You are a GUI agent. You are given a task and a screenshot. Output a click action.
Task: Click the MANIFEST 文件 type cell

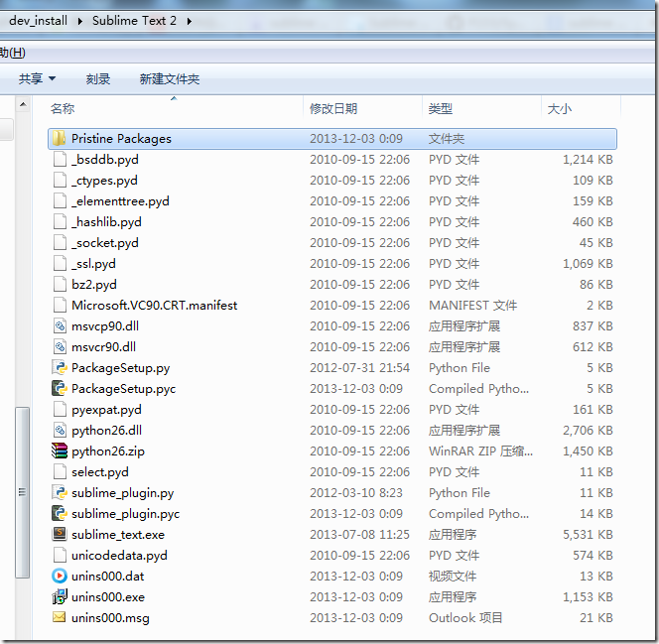click(472, 306)
